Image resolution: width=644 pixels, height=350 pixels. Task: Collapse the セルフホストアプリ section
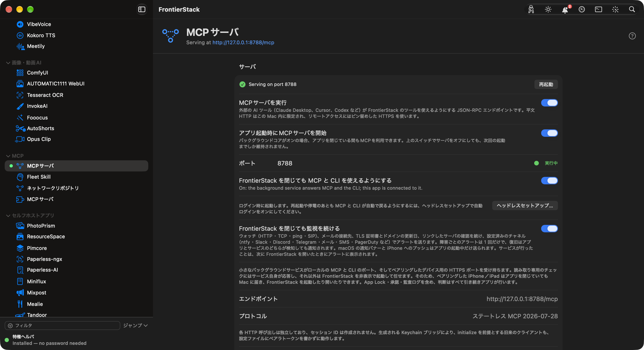(x=8, y=215)
